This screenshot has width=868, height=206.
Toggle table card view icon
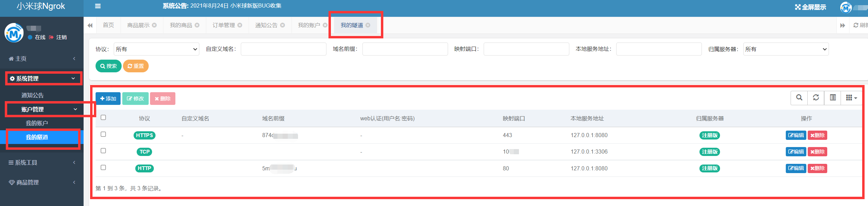pyautogui.click(x=833, y=98)
